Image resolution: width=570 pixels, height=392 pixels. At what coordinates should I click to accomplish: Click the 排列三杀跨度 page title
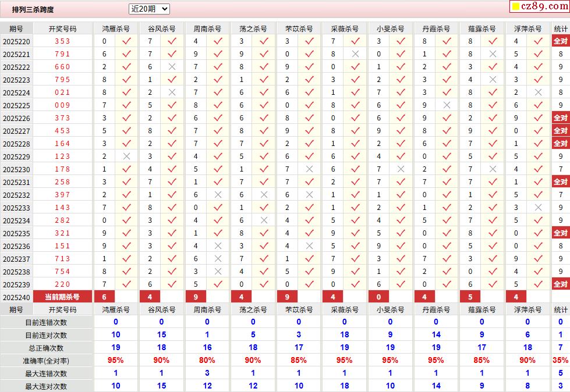coord(33,10)
